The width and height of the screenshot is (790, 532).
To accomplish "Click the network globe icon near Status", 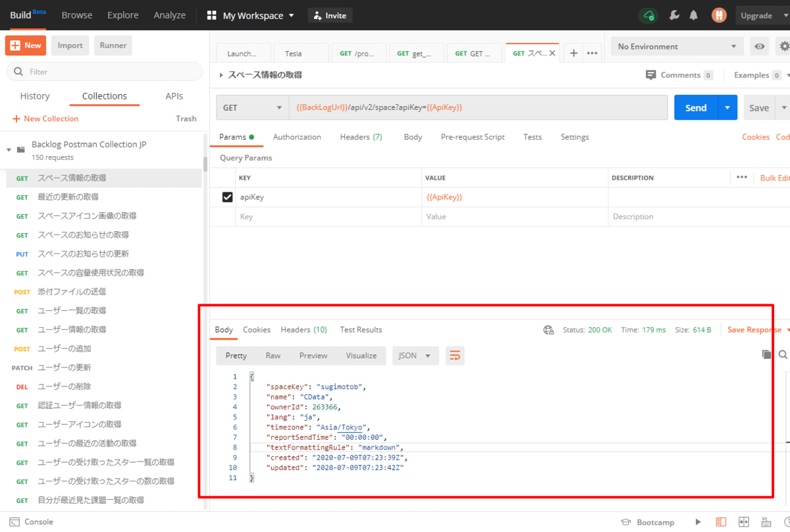I will 548,330.
